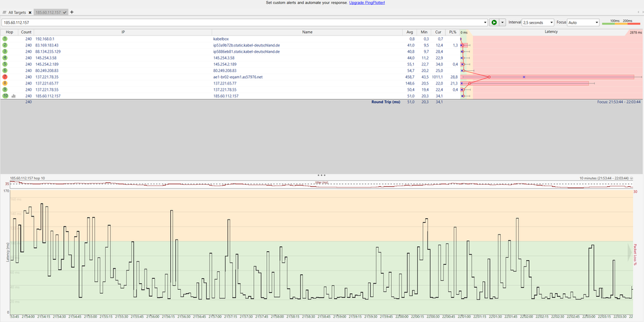Click the red hop 7 status circle
The image size is (644, 322).
click(5, 77)
